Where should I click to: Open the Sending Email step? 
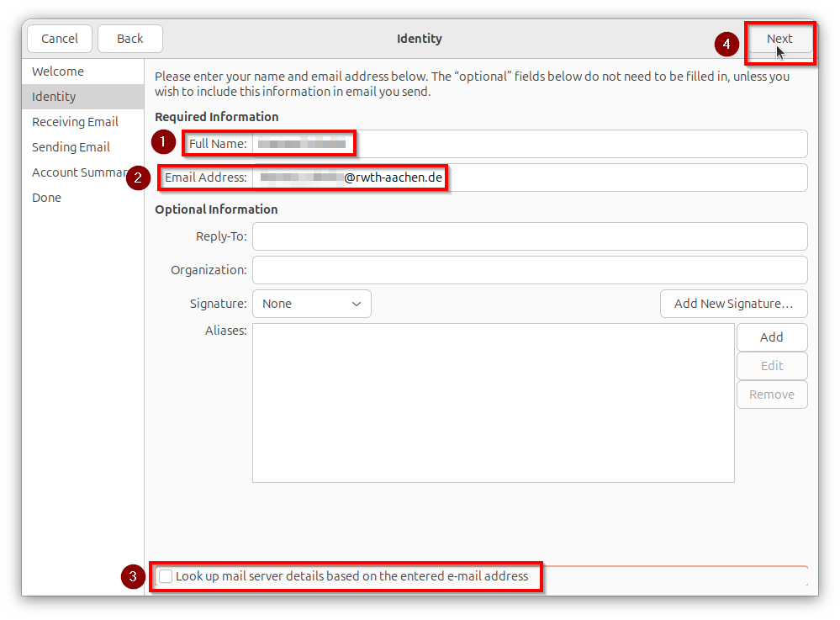click(x=71, y=146)
